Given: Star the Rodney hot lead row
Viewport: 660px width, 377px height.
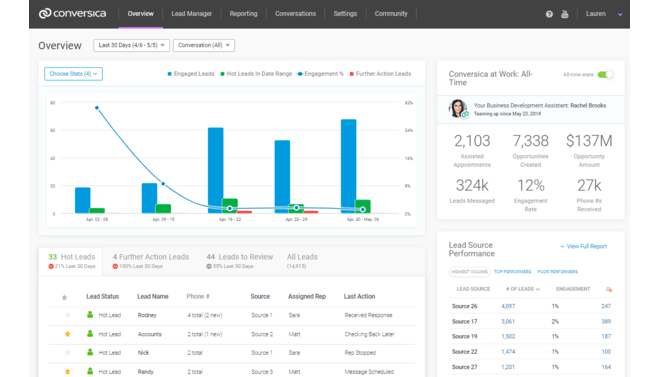Looking at the screenshot, I should click(x=67, y=315).
